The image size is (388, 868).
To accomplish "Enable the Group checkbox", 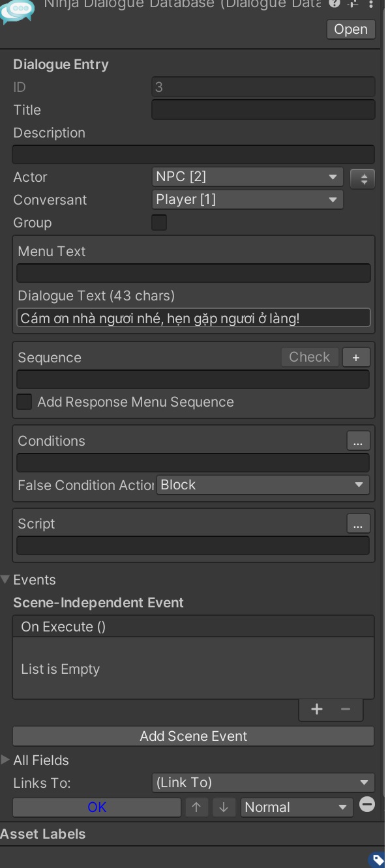I will pyautogui.click(x=159, y=223).
